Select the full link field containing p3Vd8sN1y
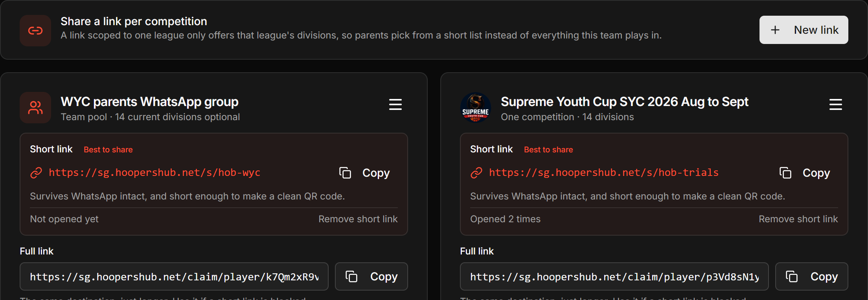868x300 pixels. (x=614, y=276)
